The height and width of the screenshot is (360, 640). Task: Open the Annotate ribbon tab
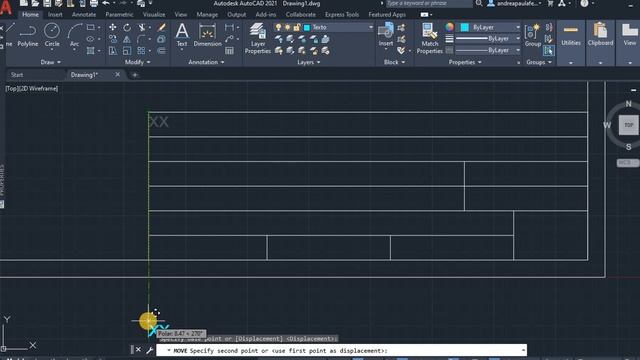point(84,14)
